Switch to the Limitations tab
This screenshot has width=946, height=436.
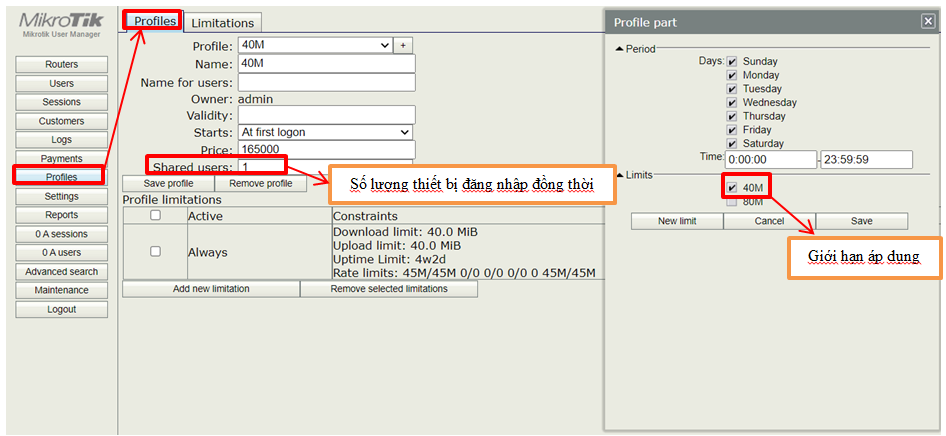click(x=224, y=22)
